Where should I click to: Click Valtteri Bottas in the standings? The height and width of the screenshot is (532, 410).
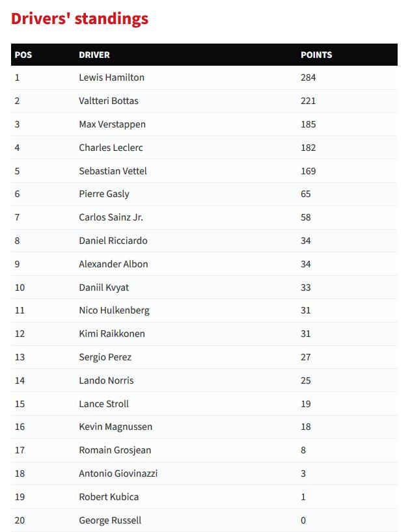pos(109,101)
